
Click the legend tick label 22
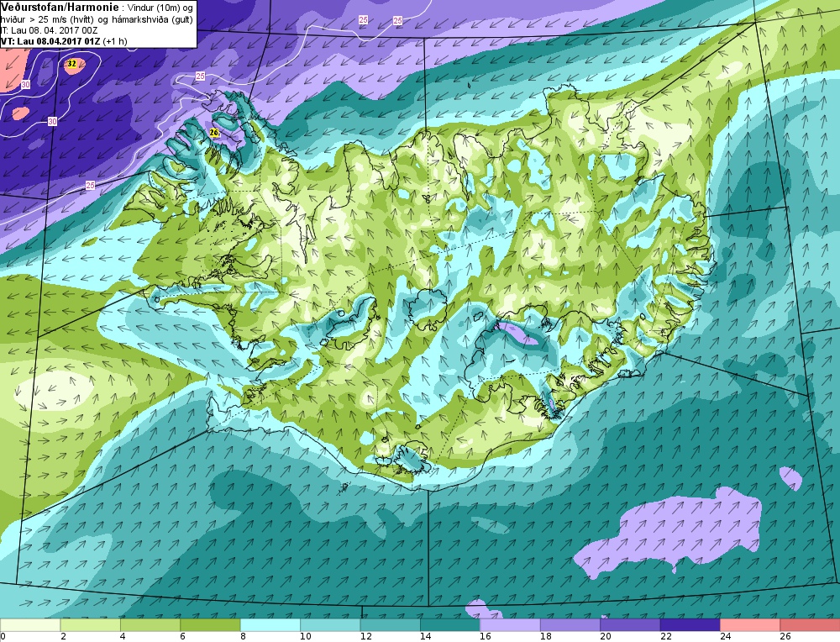(665, 636)
